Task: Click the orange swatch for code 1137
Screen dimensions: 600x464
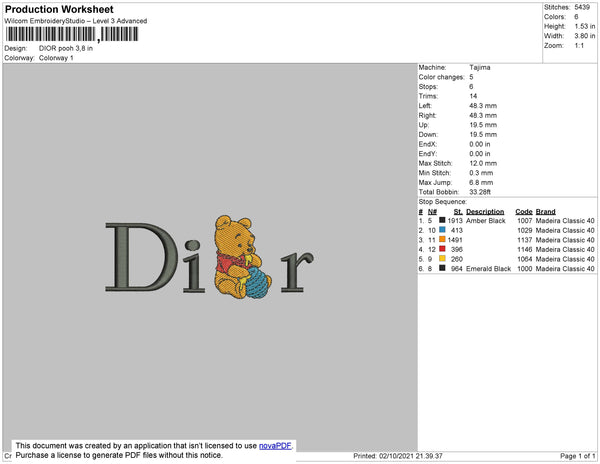Action: point(442,239)
